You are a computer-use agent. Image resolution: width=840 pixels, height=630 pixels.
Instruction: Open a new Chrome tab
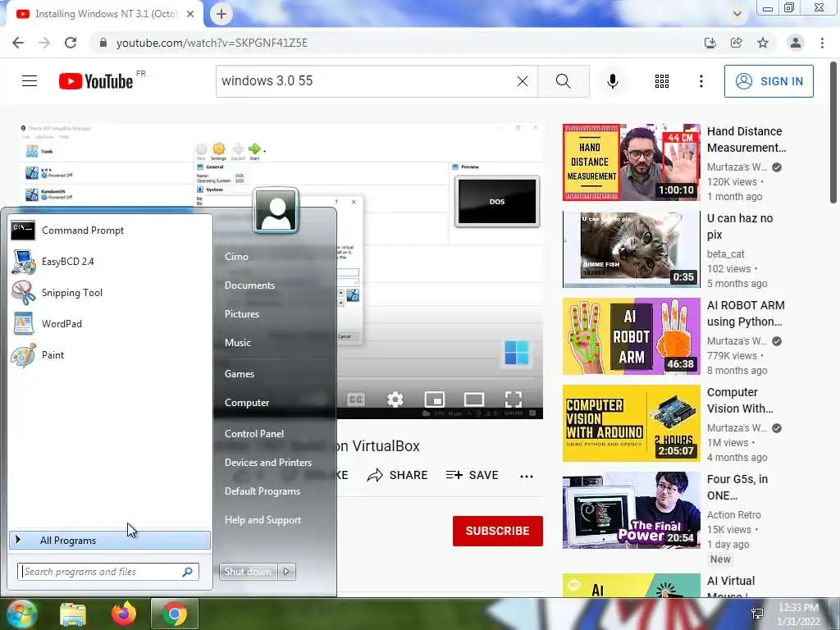(221, 14)
